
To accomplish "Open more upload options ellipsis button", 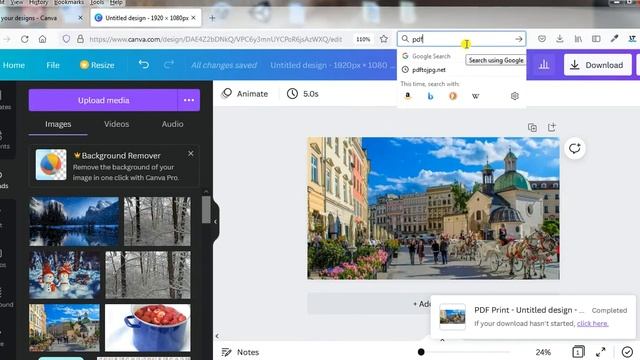I will (189, 100).
